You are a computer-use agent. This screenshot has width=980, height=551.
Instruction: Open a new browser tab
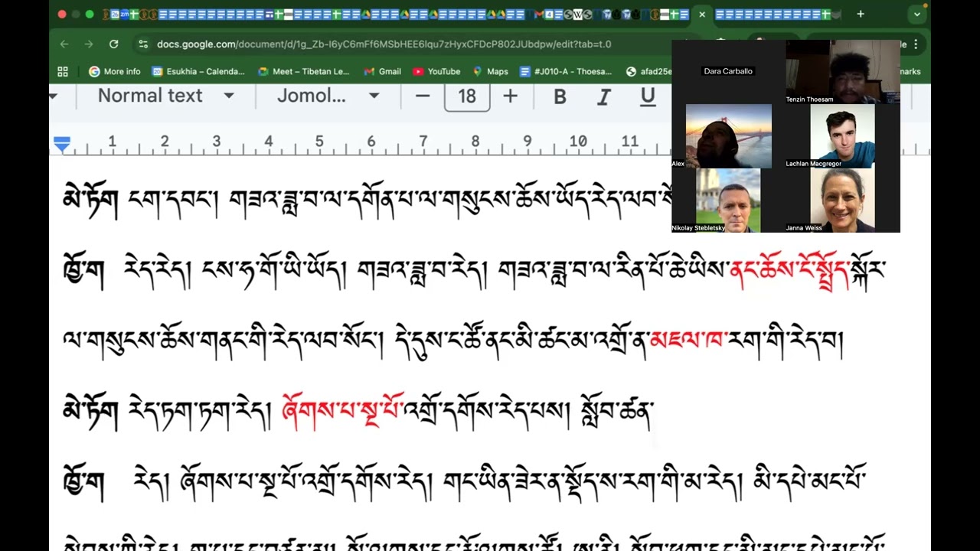861,14
